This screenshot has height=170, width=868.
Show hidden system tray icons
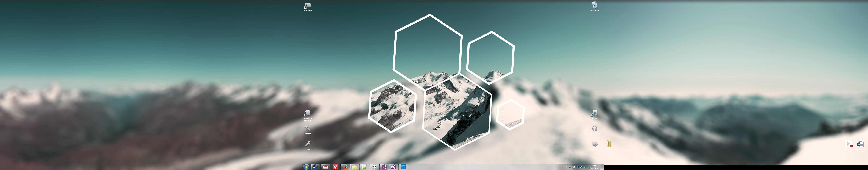pos(562,167)
